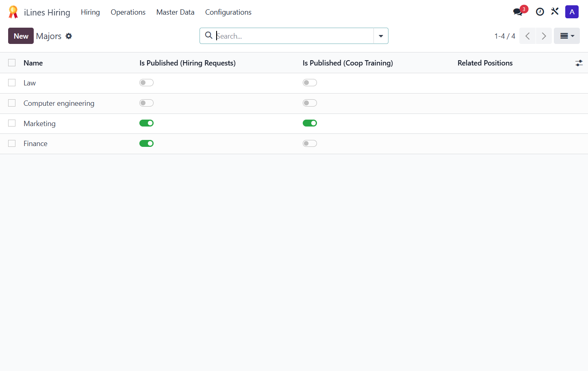Open optional columns settings icon

[x=579, y=63]
